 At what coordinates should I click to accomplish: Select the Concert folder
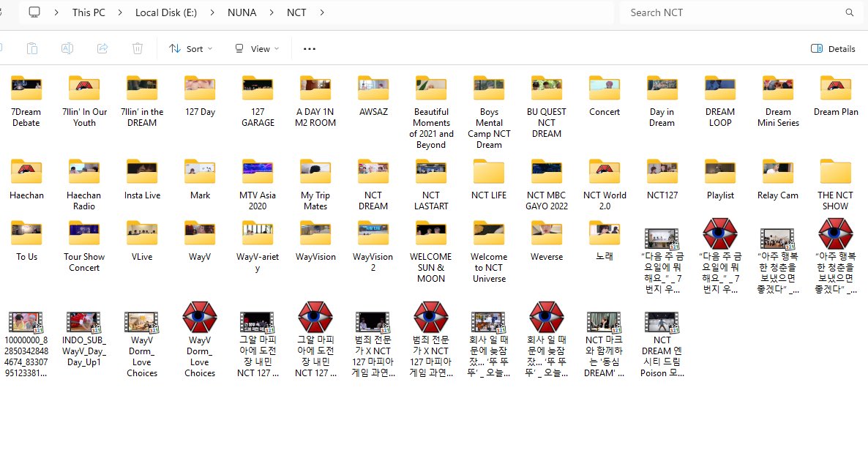point(605,96)
